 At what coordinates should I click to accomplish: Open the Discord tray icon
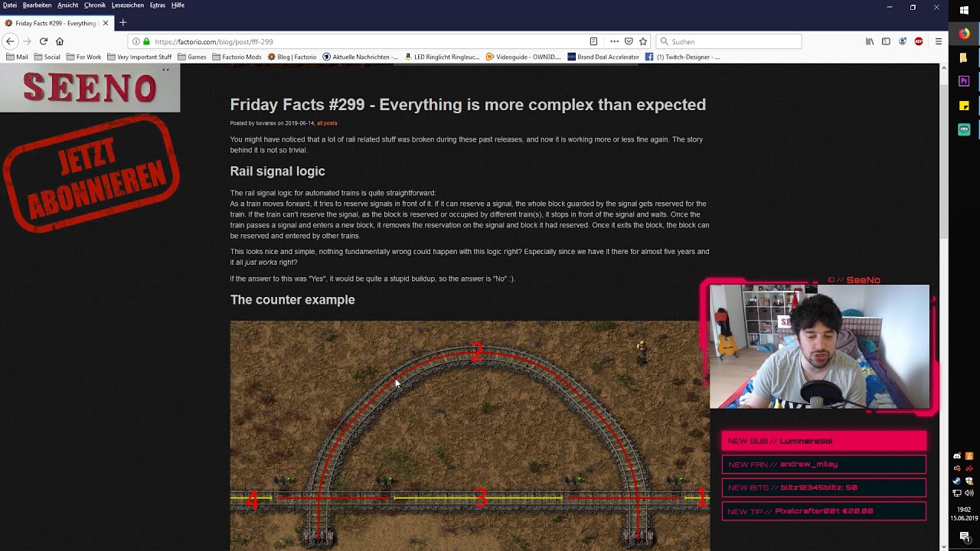[x=957, y=456]
